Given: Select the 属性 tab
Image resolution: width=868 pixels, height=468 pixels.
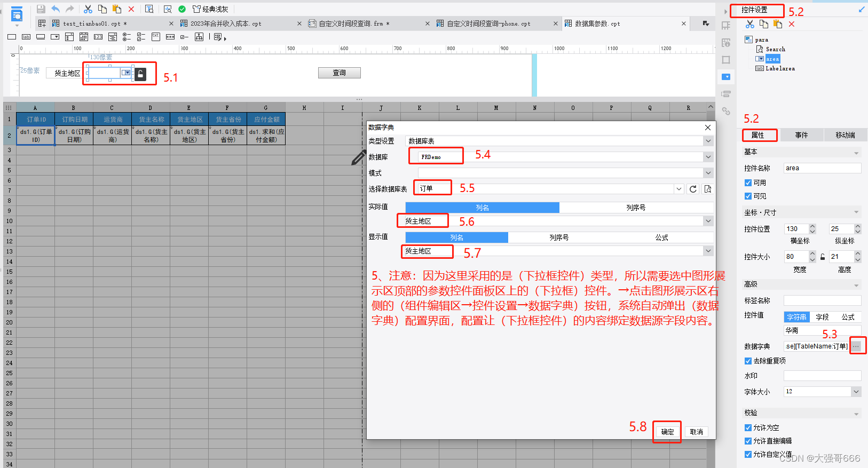Looking at the screenshot, I should pyautogui.click(x=758, y=135).
